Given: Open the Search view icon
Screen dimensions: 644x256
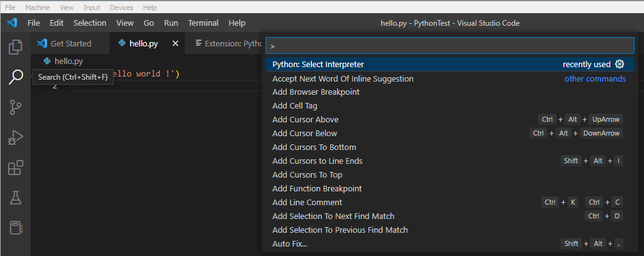Looking at the screenshot, I should pyautogui.click(x=16, y=77).
